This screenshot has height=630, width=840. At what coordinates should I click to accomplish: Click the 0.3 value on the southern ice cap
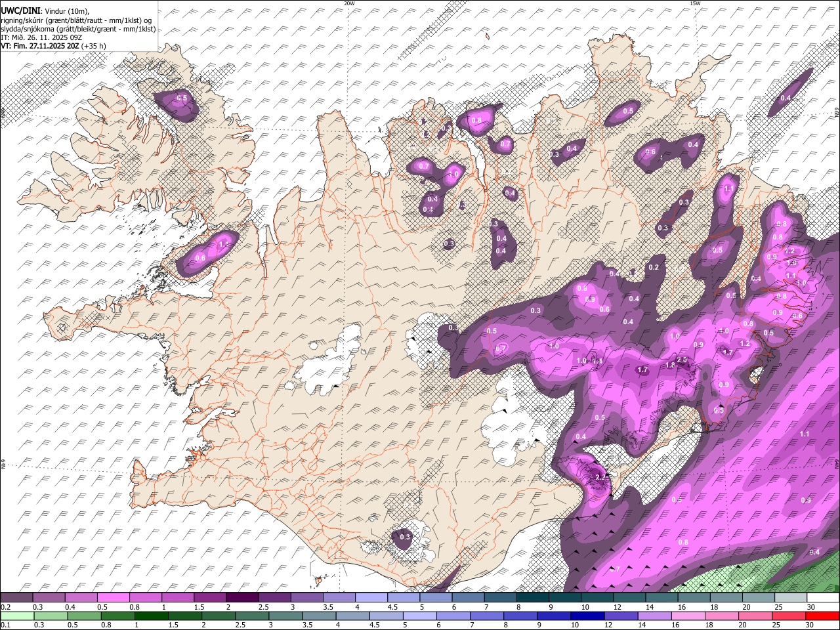click(405, 537)
